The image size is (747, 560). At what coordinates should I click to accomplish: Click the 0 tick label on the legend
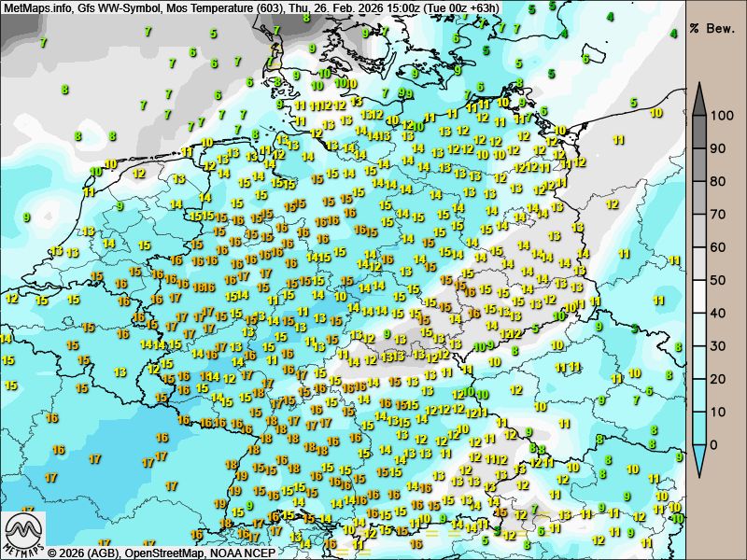click(714, 444)
